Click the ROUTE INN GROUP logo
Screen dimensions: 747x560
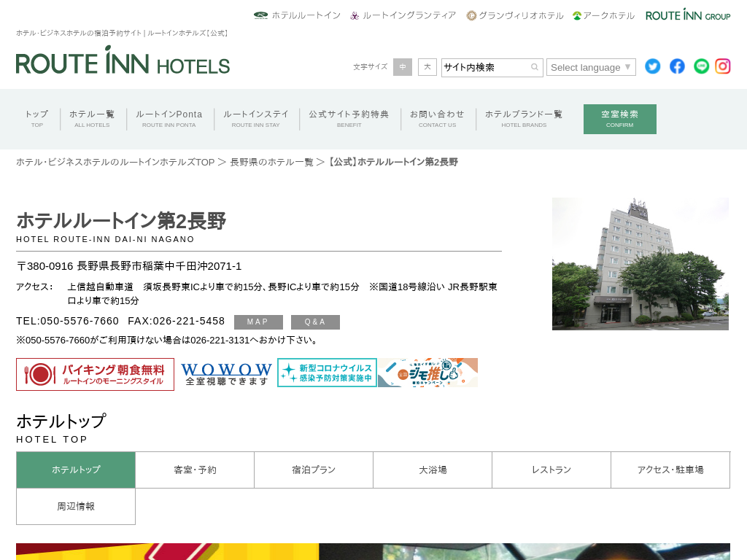(688, 15)
